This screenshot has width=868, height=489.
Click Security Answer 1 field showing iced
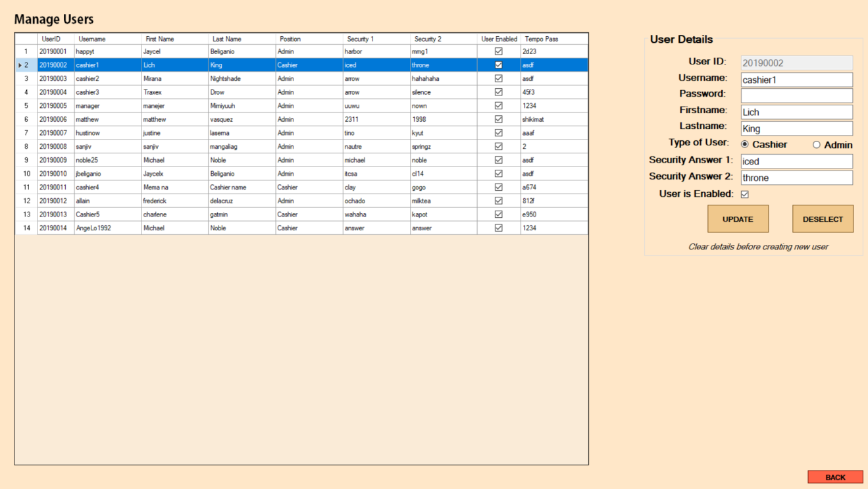[x=796, y=161]
